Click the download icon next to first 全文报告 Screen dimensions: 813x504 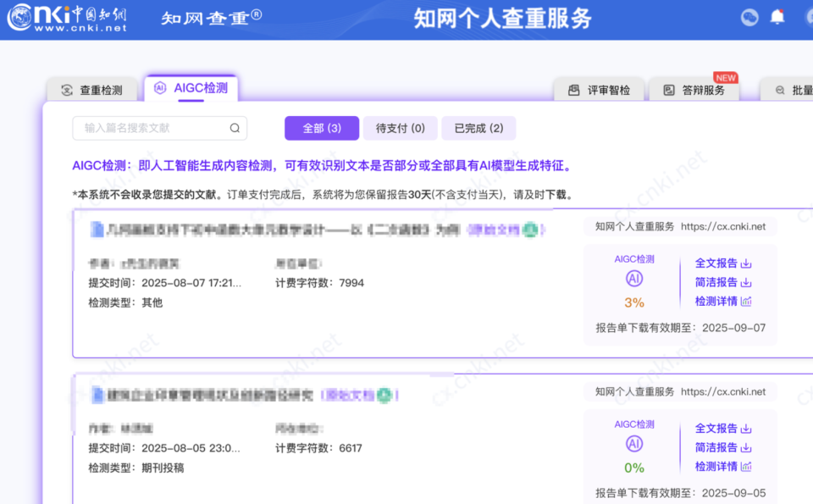pos(746,263)
